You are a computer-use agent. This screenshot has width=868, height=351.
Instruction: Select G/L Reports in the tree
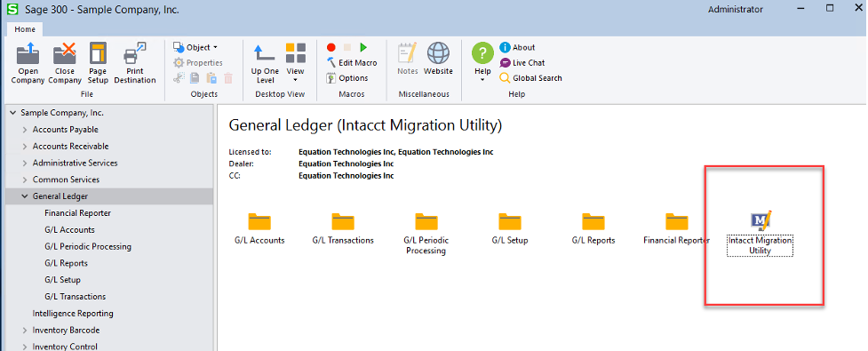[67, 263]
